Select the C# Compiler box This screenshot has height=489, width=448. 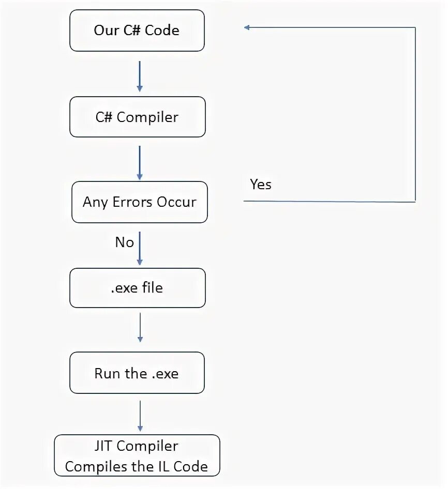coord(137,117)
